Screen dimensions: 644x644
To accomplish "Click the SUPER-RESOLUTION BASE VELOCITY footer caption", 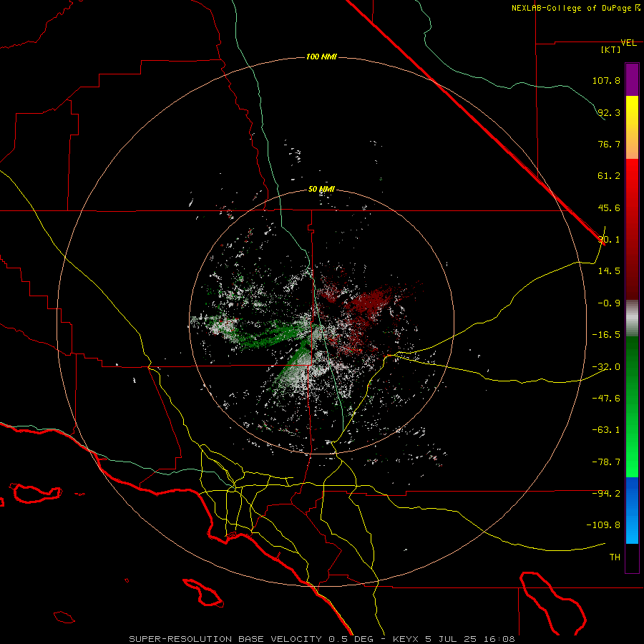I will [321, 639].
